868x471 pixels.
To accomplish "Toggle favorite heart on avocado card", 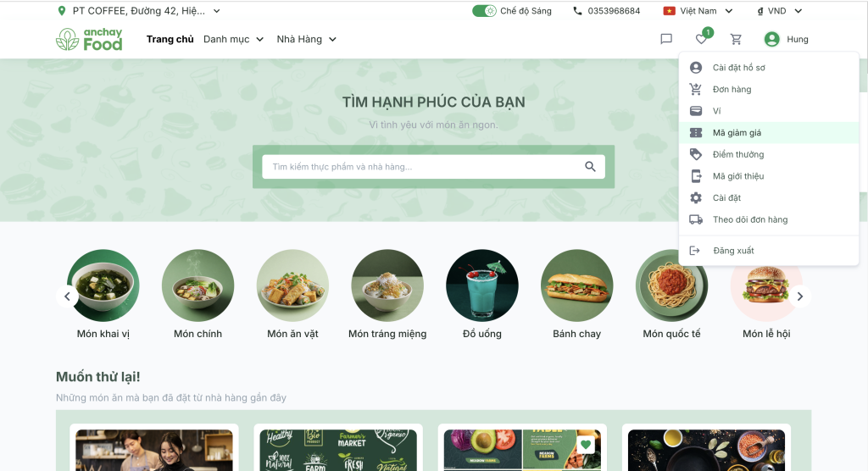I will point(586,445).
